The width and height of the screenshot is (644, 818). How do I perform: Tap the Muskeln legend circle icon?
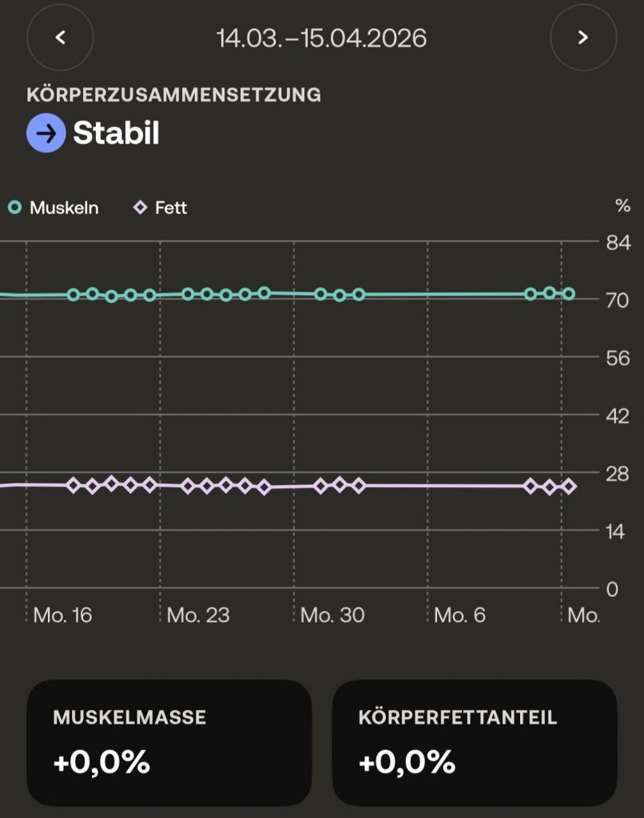(x=14, y=208)
